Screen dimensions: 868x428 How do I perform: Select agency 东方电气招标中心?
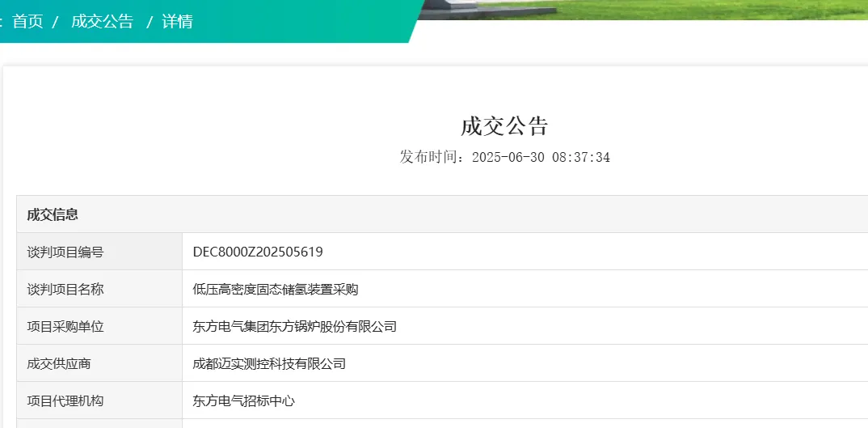[x=243, y=400]
